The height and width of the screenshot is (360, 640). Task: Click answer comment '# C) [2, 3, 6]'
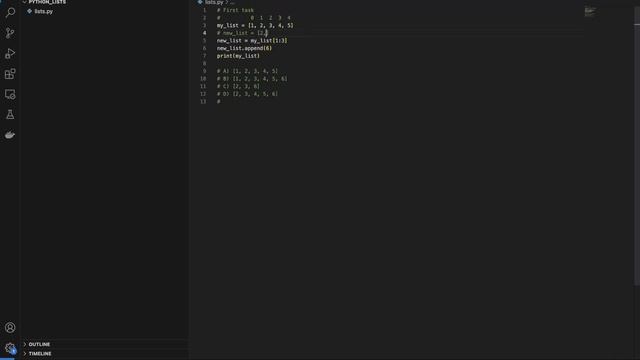coord(238,87)
